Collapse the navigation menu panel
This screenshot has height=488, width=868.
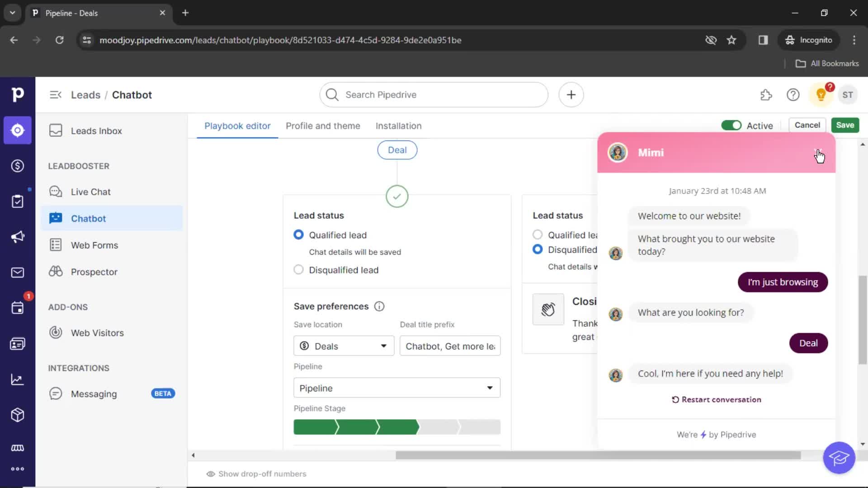click(56, 95)
